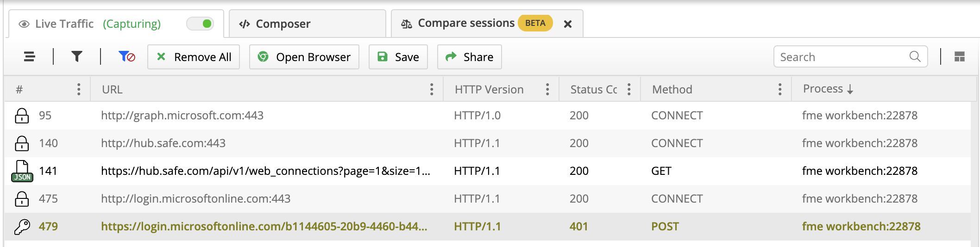Viewport: 980px width, 247px height.
Task: Open the filter funnel tool
Action: [x=77, y=56]
